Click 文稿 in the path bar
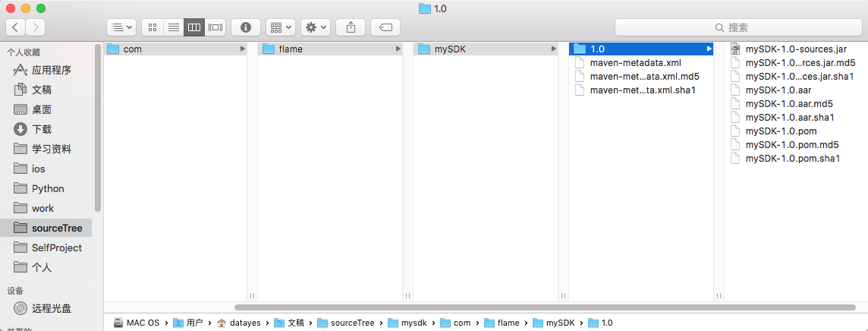The width and height of the screenshot is (868, 331). tap(290, 323)
